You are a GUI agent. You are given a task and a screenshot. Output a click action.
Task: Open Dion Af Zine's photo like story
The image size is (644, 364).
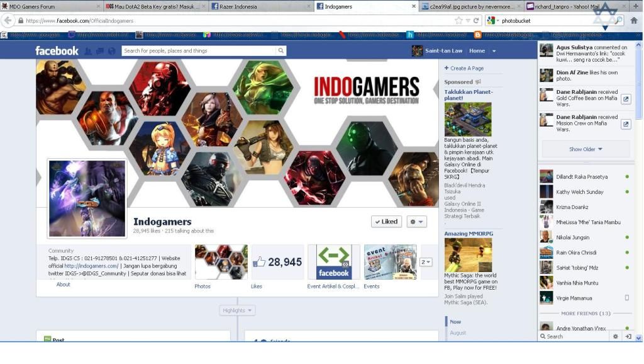coord(585,76)
